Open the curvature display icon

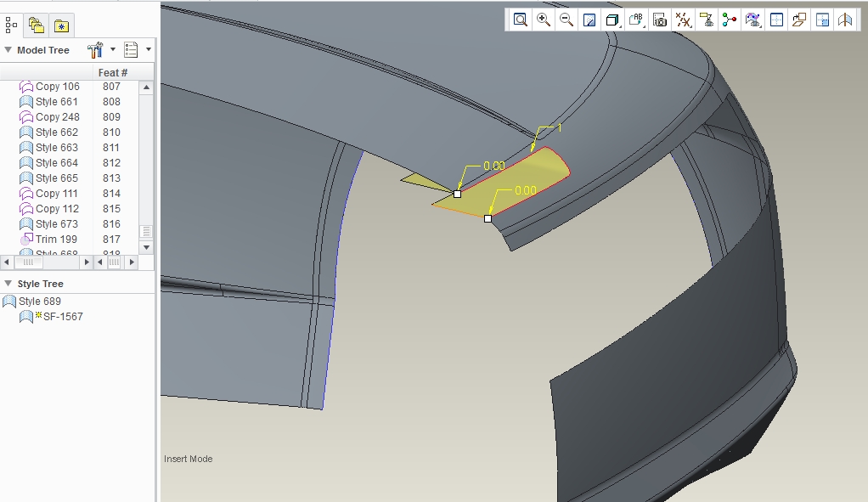click(x=752, y=20)
